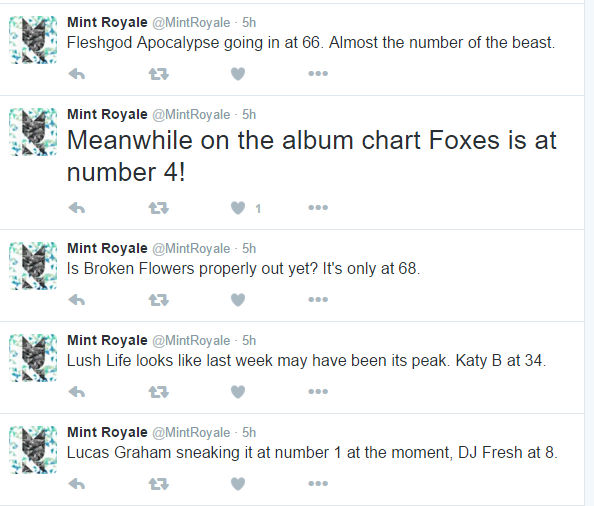Like the Lush Life Katy B tweet
The height and width of the screenshot is (506, 594).
pyautogui.click(x=238, y=392)
